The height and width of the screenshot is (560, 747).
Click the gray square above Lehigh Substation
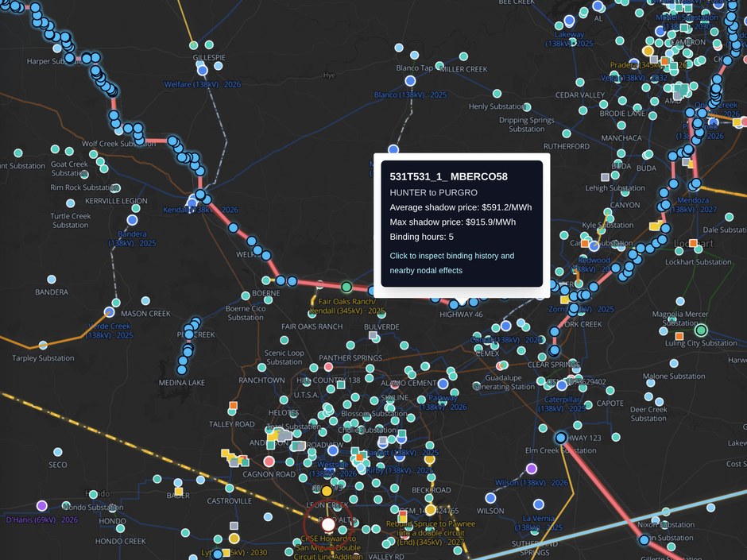tap(605, 177)
